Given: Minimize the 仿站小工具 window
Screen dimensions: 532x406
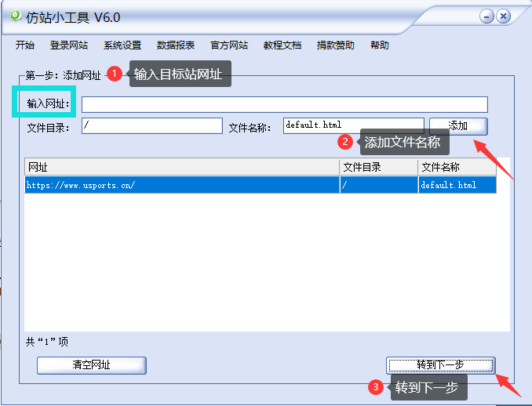Looking at the screenshot, I should 486,16.
